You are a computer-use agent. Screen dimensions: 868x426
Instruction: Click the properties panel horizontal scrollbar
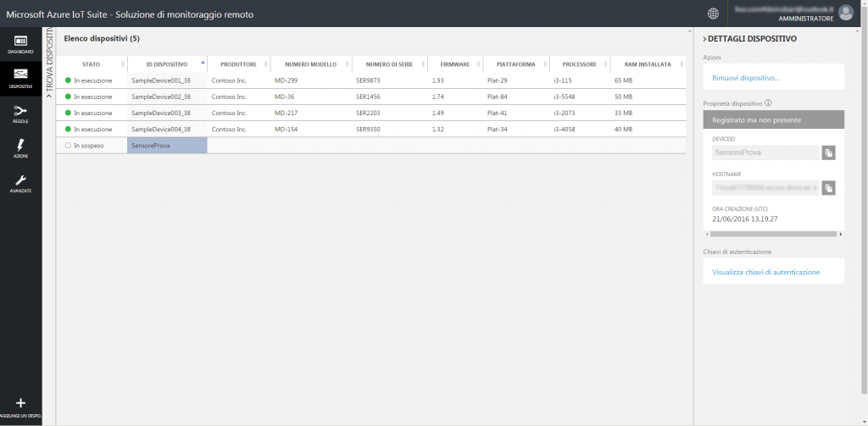click(773, 234)
